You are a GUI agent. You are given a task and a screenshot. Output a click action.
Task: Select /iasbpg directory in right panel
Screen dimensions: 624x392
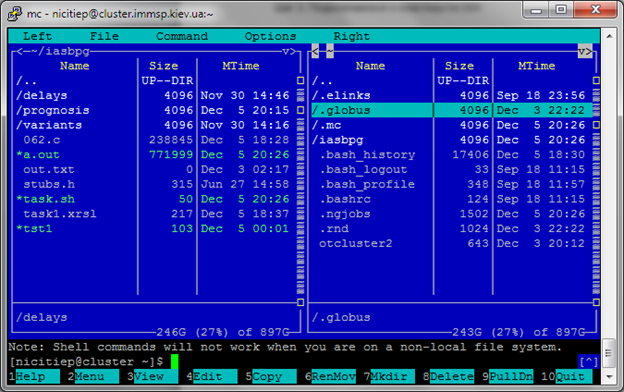[x=451, y=140]
